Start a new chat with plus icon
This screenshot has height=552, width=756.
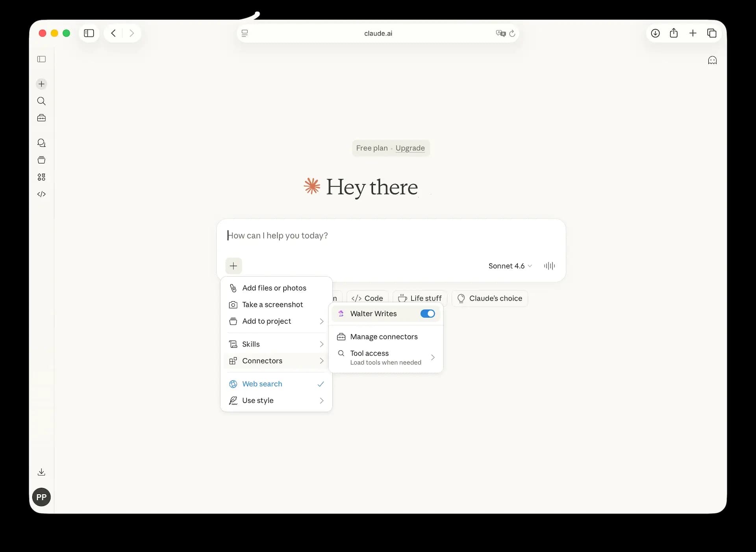pyautogui.click(x=41, y=84)
